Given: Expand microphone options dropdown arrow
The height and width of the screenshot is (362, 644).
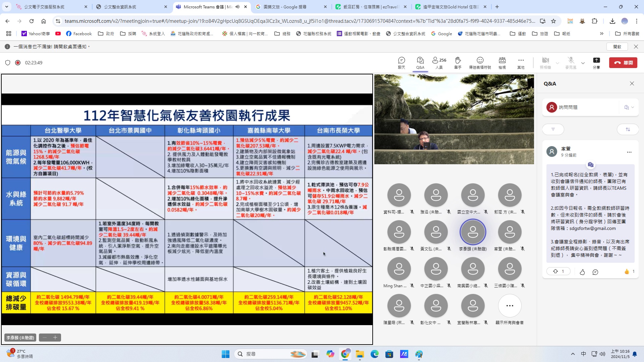Looking at the screenshot, I should [583, 63].
